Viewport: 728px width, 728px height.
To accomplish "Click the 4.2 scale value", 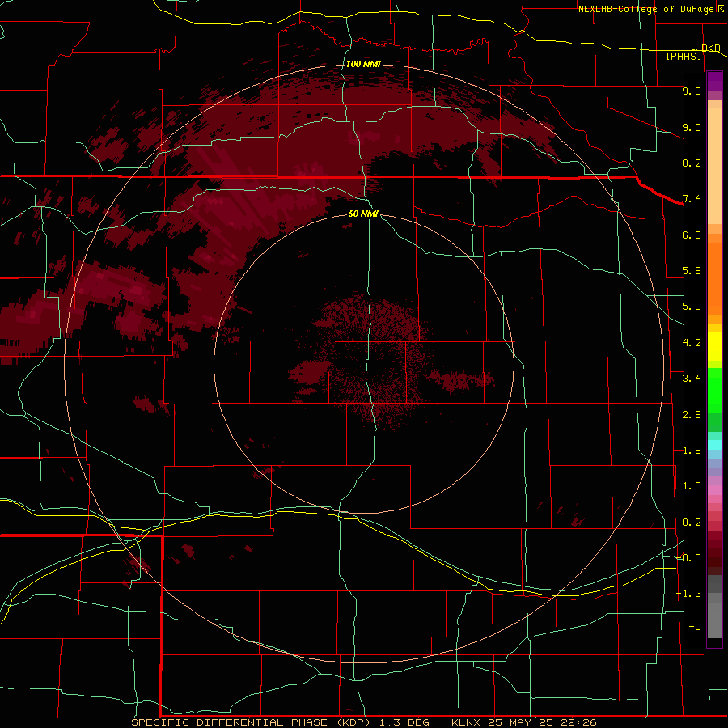I will (692, 343).
